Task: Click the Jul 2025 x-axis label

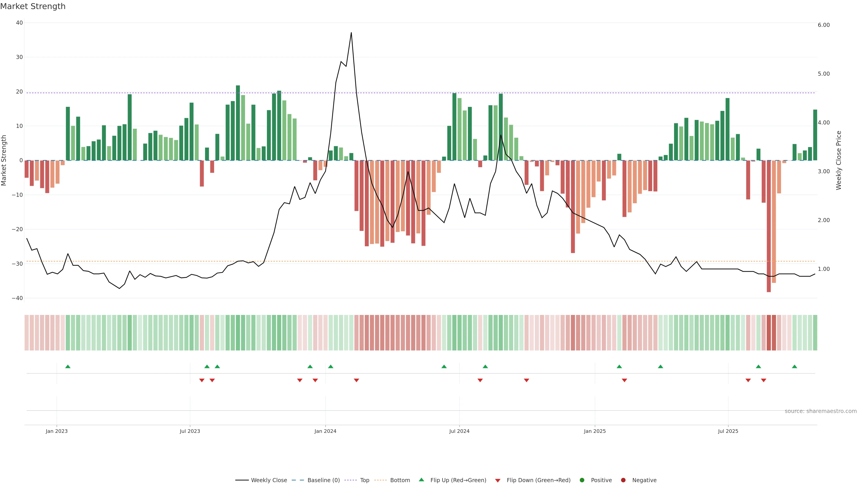Action: [728, 431]
